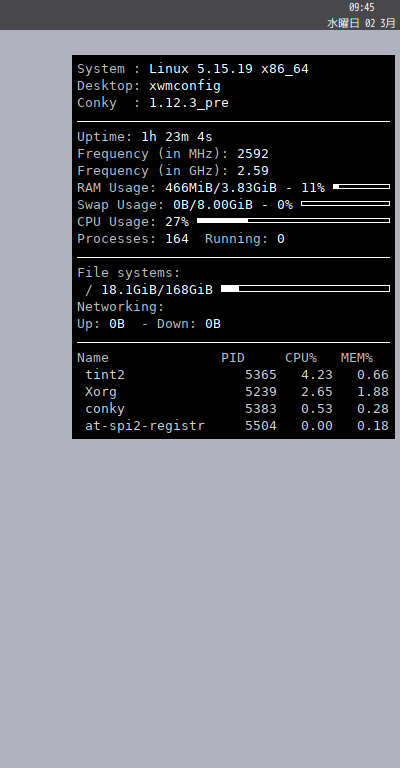Click the Swap Usage progress bar
This screenshot has width=400, height=768.
pos(345,204)
